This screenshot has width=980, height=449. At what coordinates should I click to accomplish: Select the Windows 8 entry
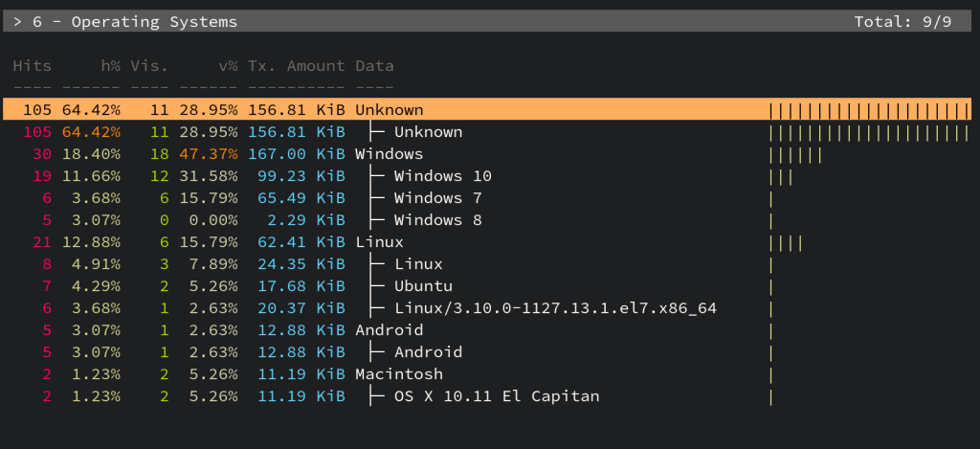coord(437,220)
